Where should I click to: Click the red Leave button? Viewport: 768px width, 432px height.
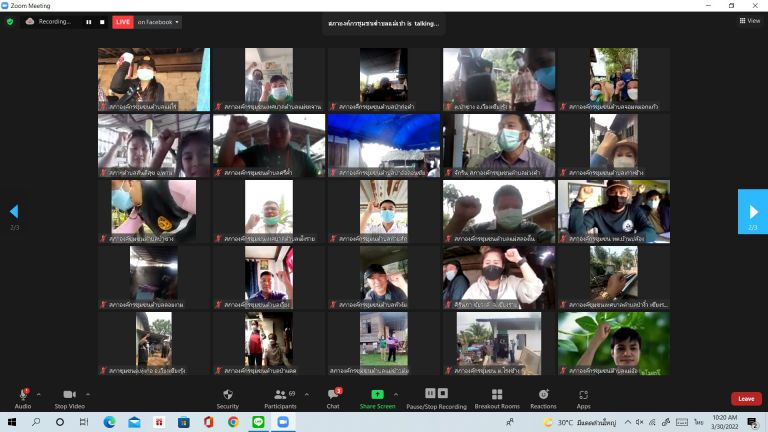(x=746, y=399)
